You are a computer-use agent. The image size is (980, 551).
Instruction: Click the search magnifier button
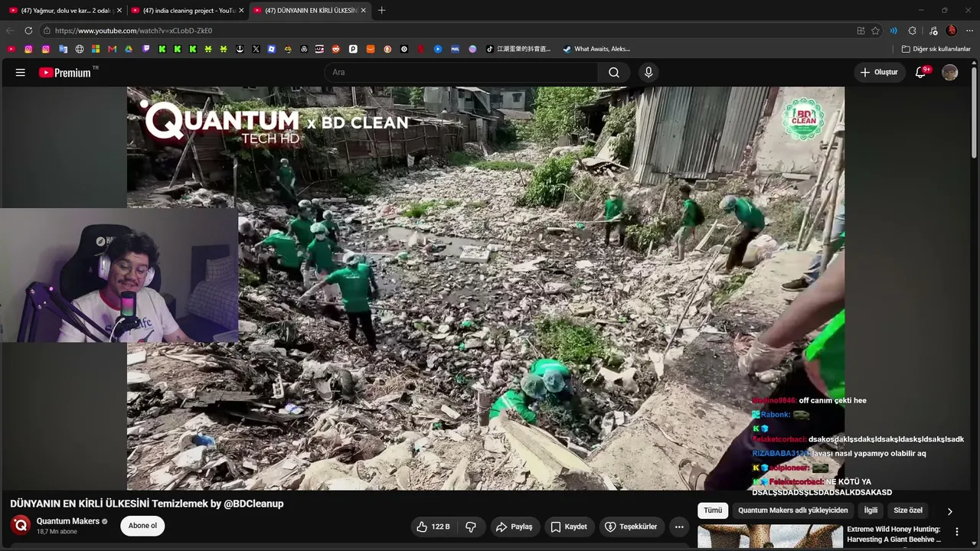pos(614,73)
